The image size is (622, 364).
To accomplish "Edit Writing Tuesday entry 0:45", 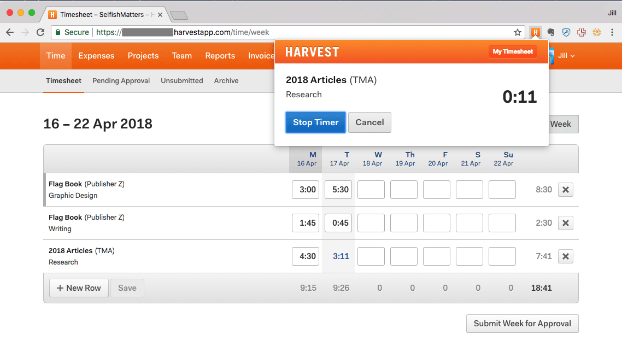I will (338, 223).
